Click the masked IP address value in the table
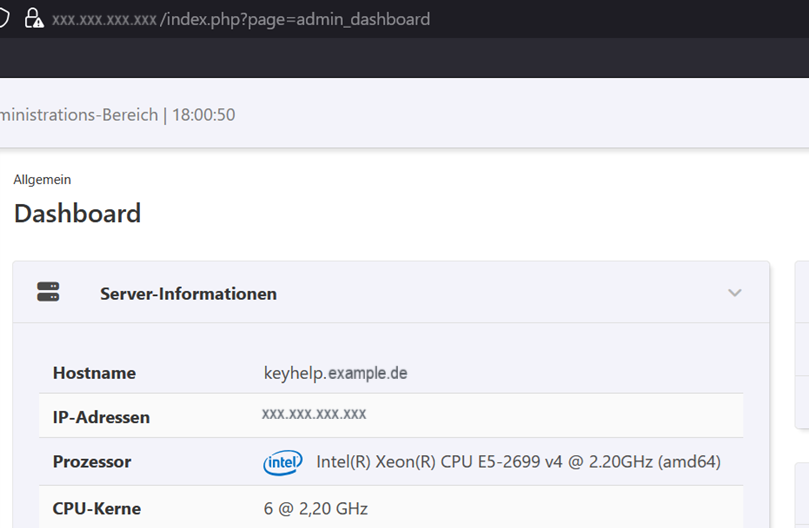The image size is (809, 528). pos(314,414)
